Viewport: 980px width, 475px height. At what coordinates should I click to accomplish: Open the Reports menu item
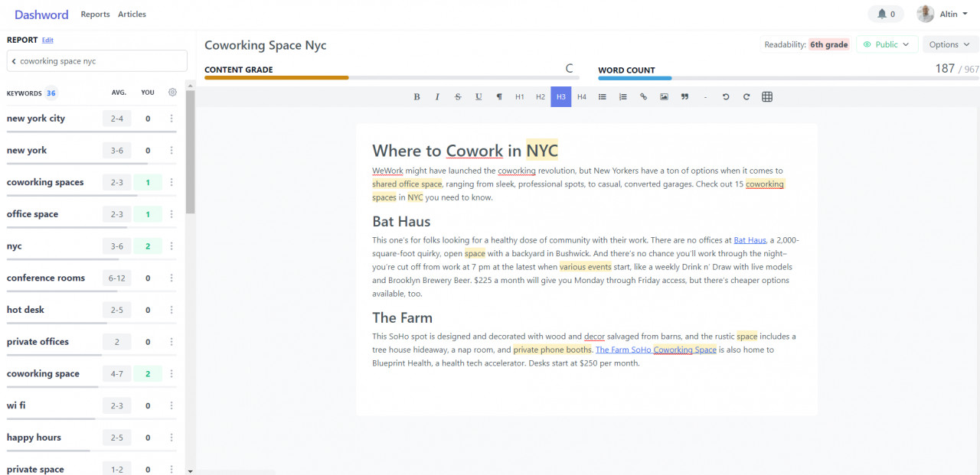pyautogui.click(x=96, y=15)
